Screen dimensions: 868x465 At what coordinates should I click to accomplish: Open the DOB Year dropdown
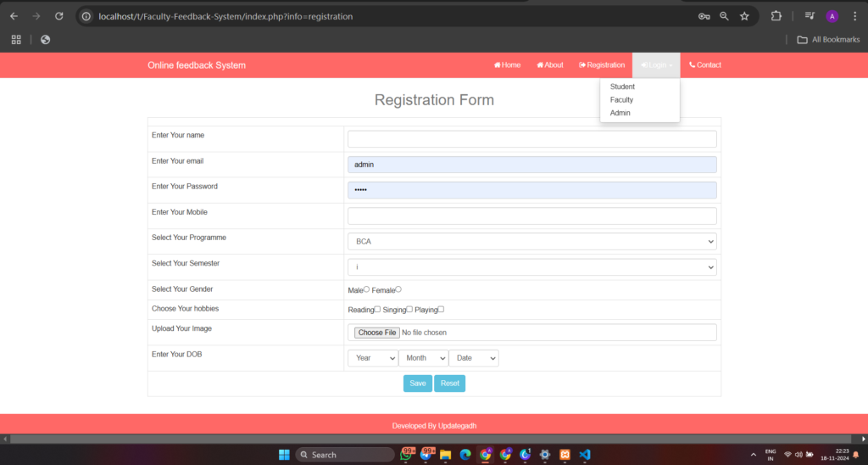pyautogui.click(x=373, y=358)
